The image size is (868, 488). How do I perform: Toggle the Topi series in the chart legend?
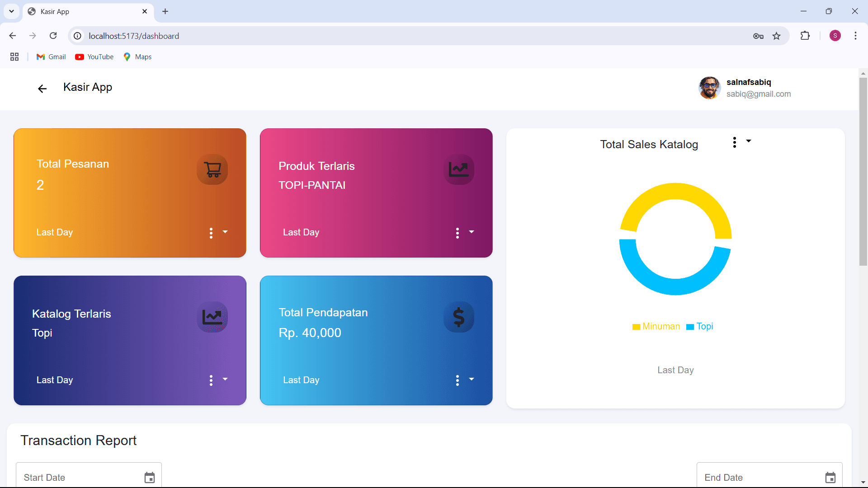(700, 326)
